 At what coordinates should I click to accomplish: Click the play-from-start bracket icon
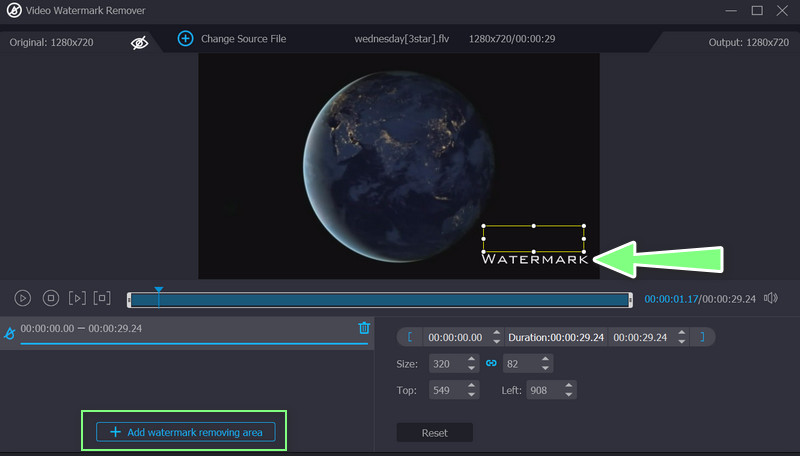coord(77,298)
